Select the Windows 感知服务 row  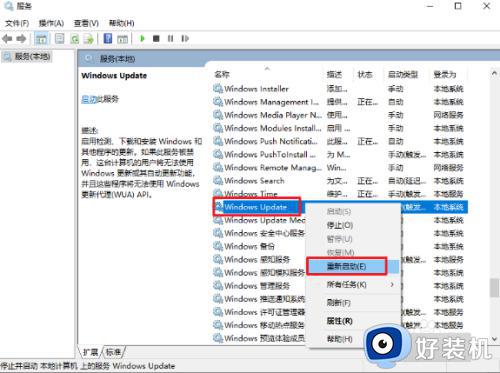(x=260, y=259)
